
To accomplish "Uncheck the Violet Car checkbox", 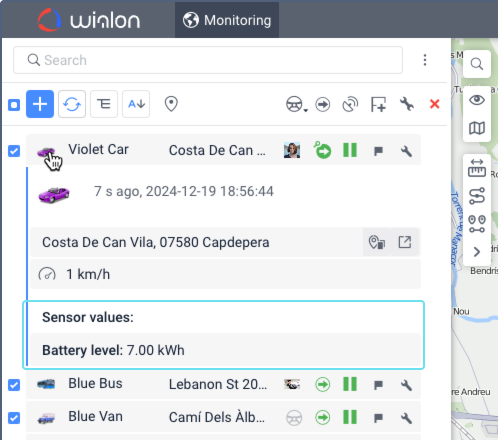I will 14,151.
